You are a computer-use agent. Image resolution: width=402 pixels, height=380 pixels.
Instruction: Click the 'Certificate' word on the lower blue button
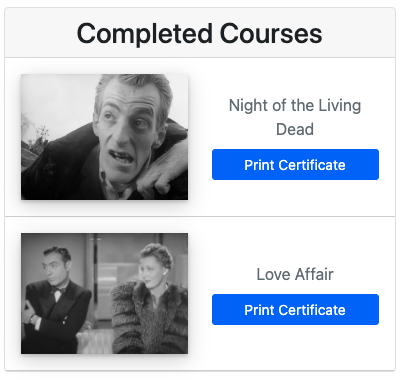312,310
